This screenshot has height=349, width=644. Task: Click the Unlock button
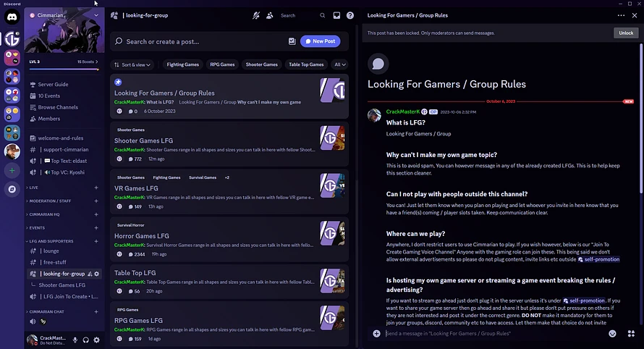[626, 33]
